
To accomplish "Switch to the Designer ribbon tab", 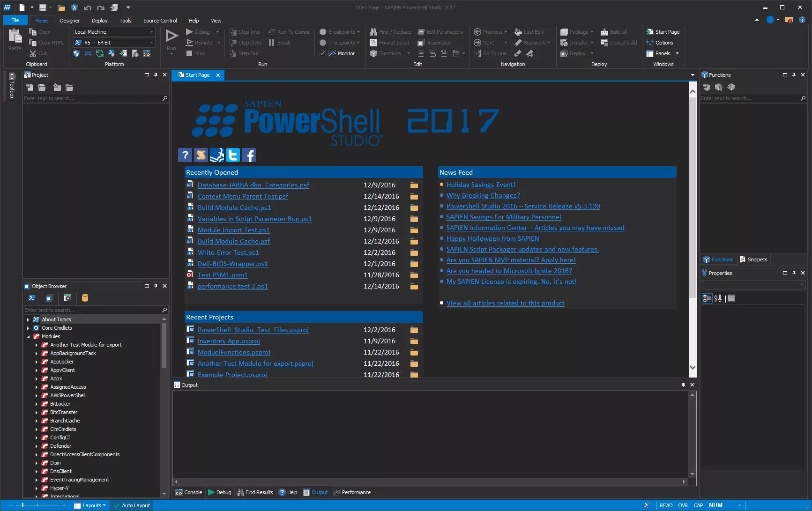I will coord(70,21).
